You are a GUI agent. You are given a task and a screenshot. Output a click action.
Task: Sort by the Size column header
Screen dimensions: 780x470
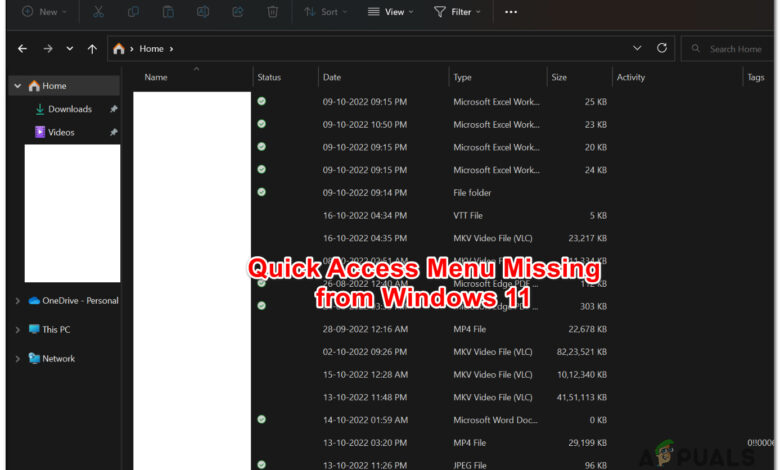[x=559, y=77]
